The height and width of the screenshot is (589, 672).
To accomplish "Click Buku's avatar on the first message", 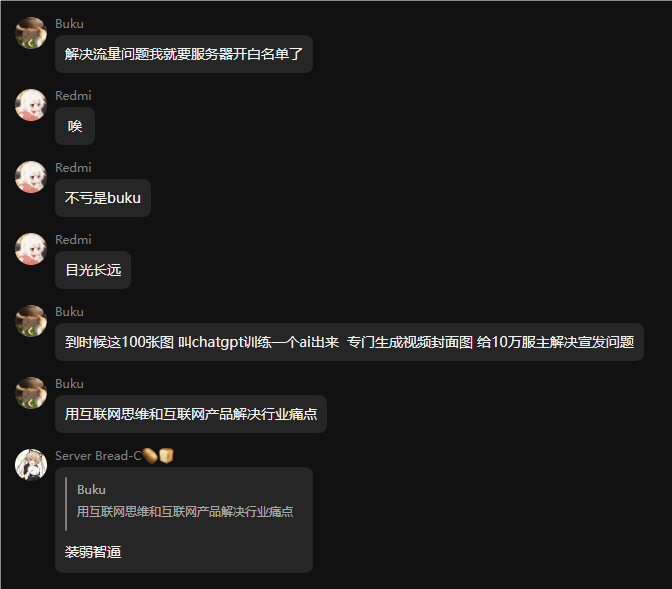I will pyautogui.click(x=31, y=33).
